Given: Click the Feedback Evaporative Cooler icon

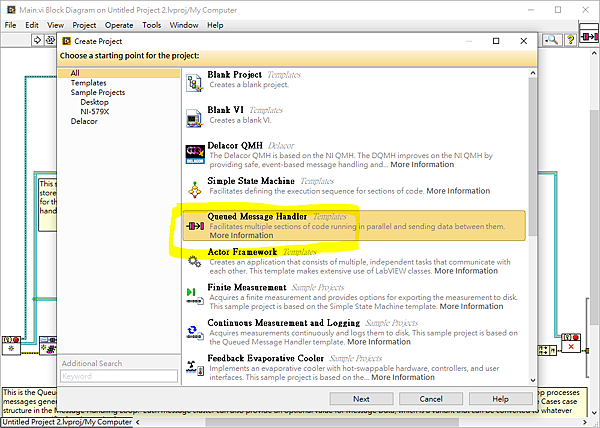Looking at the screenshot, I should click(x=195, y=367).
